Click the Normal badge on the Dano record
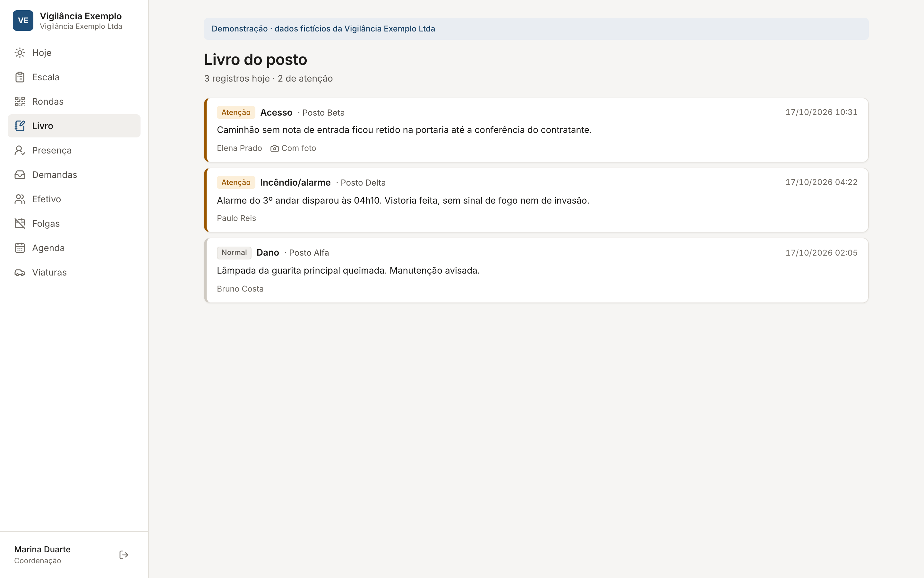Screen dimensions: 924x578 pyautogui.click(x=234, y=253)
